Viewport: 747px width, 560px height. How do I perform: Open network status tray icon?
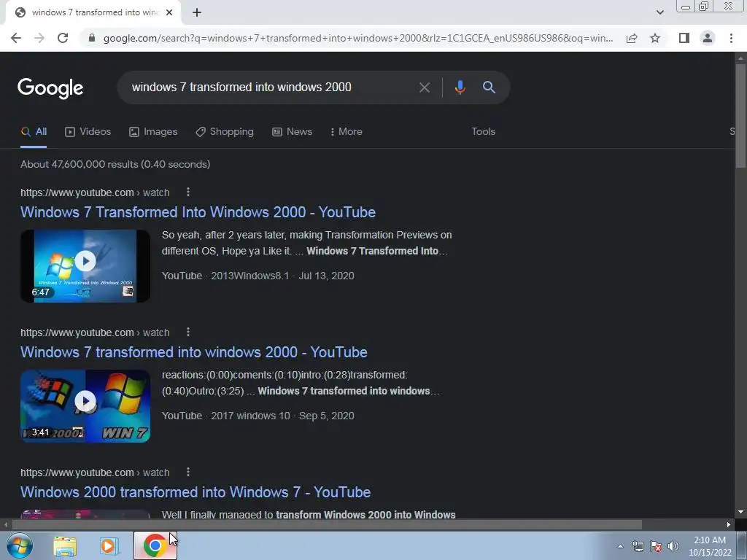click(x=638, y=547)
